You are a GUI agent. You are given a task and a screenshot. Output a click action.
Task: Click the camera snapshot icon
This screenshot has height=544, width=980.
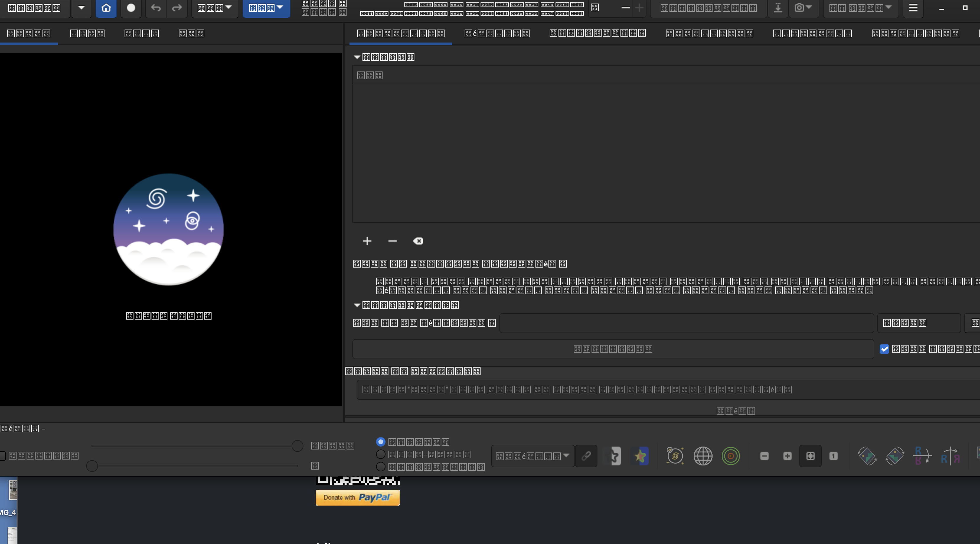tap(799, 8)
